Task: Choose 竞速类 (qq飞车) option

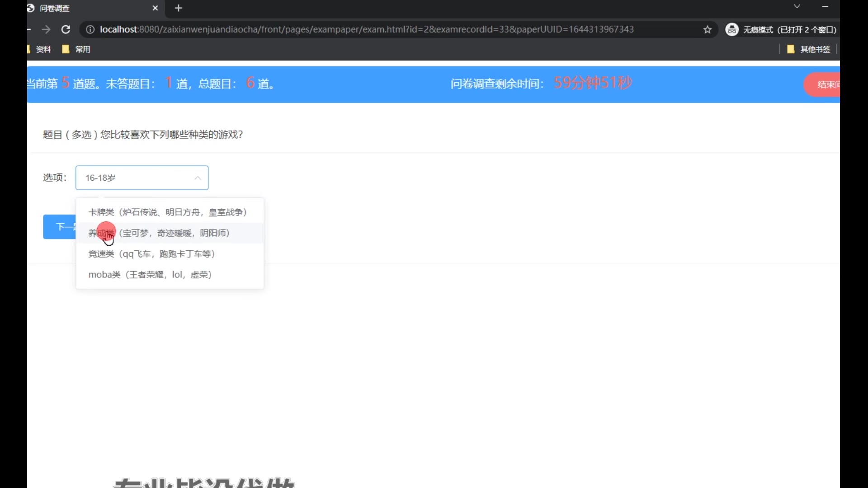Action: click(151, 254)
